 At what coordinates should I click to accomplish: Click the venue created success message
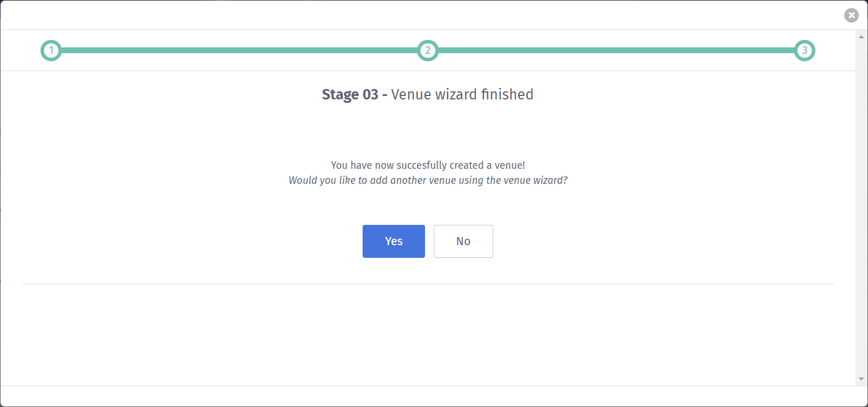(427, 165)
